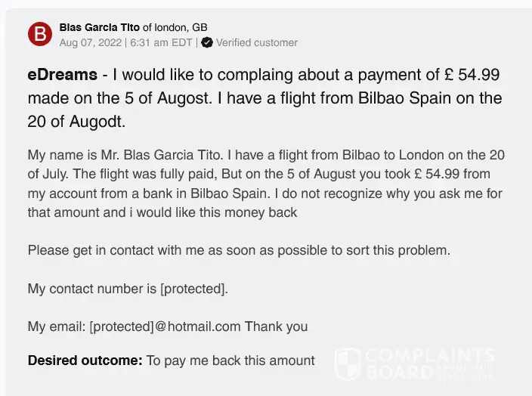Click the Verified customer label
Viewport: 532px width, 396px height.
[x=256, y=42]
